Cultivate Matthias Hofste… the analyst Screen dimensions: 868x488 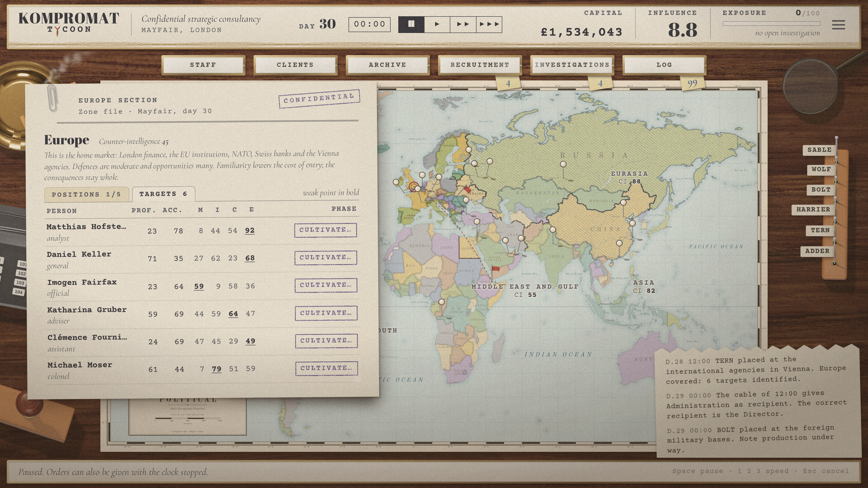pyautogui.click(x=325, y=230)
